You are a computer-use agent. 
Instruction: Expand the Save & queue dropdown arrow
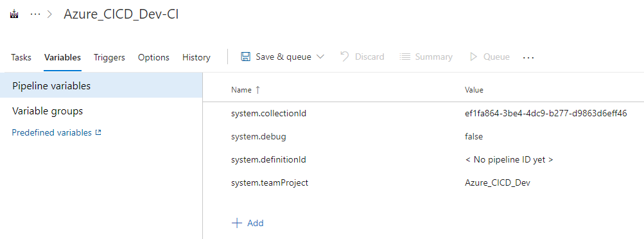click(x=321, y=57)
